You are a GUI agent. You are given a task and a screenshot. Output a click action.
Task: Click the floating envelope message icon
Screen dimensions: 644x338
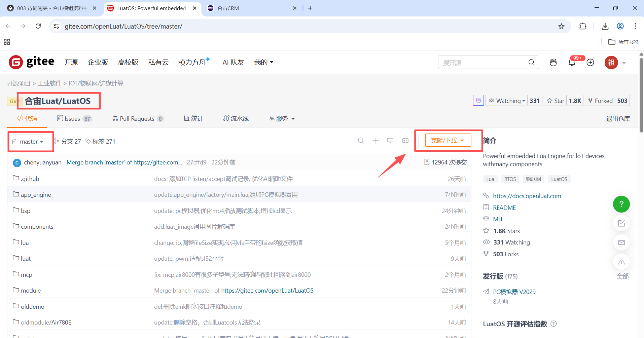[621, 242]
